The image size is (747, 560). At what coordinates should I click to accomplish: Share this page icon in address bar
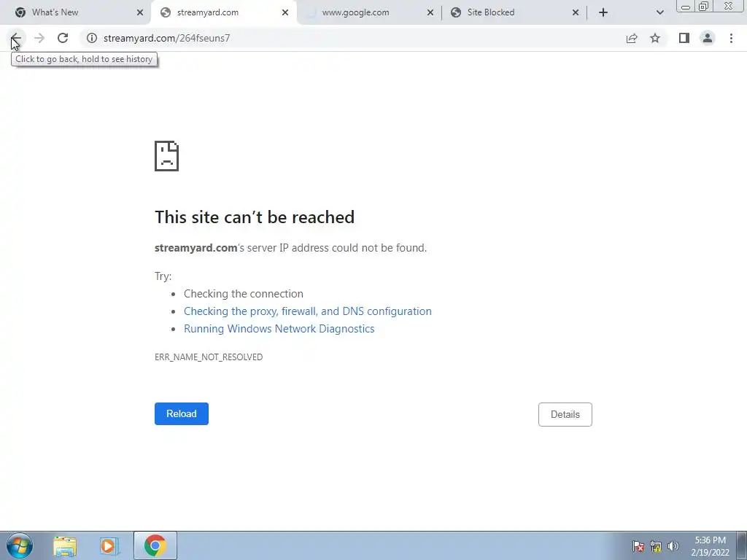pyautogui.click(x=632, y=38)
